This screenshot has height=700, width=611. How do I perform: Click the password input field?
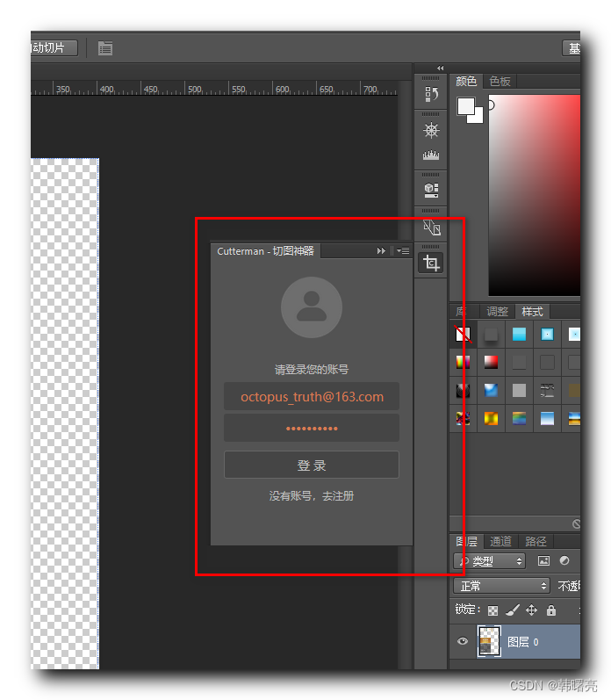click(x=312, y=428)
